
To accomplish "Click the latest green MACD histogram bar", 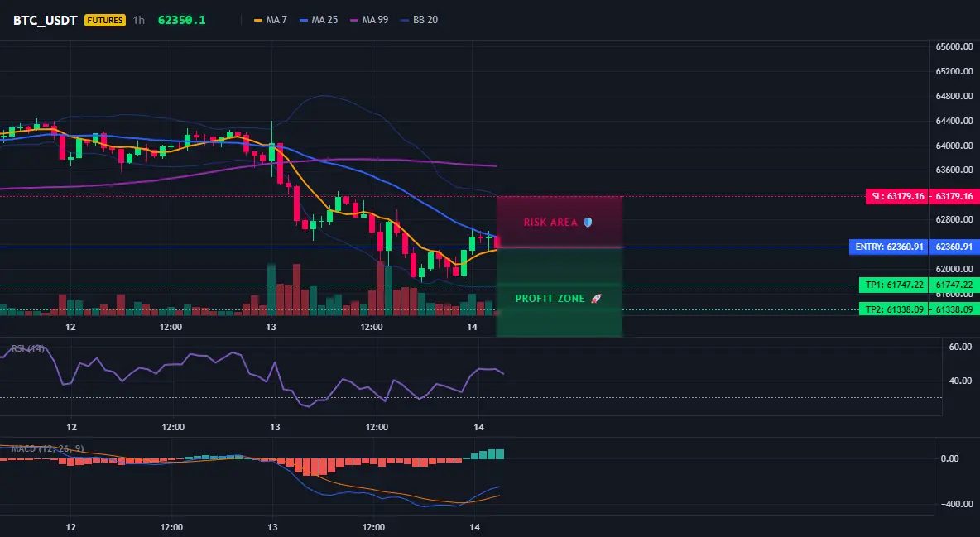I will tap(500, 454).
